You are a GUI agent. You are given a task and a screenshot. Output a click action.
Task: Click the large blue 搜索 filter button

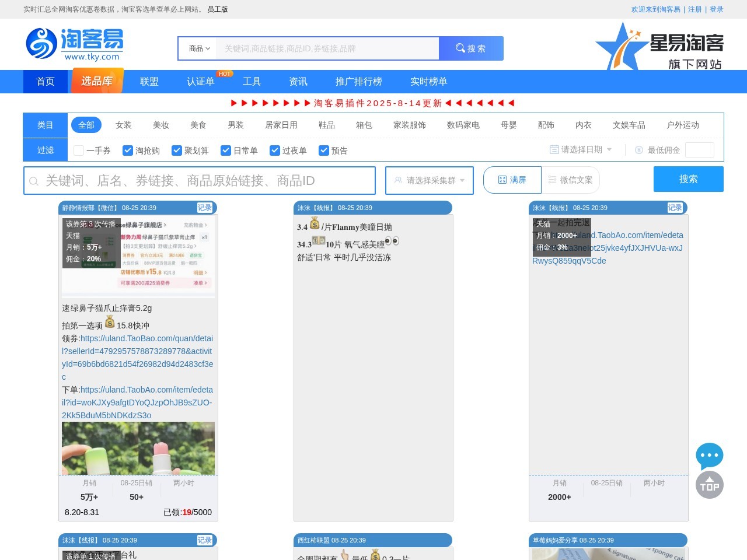(689, 179)
